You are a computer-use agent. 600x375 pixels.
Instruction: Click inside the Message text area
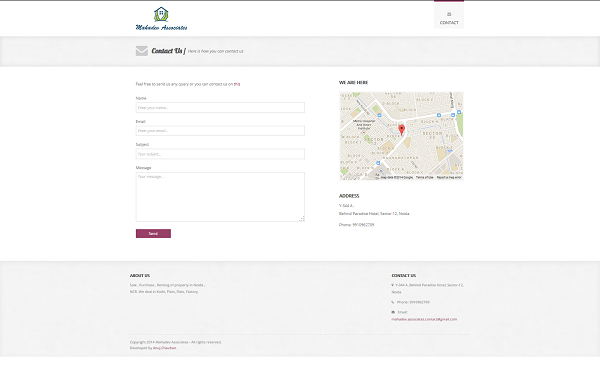[x=220, y=197]
